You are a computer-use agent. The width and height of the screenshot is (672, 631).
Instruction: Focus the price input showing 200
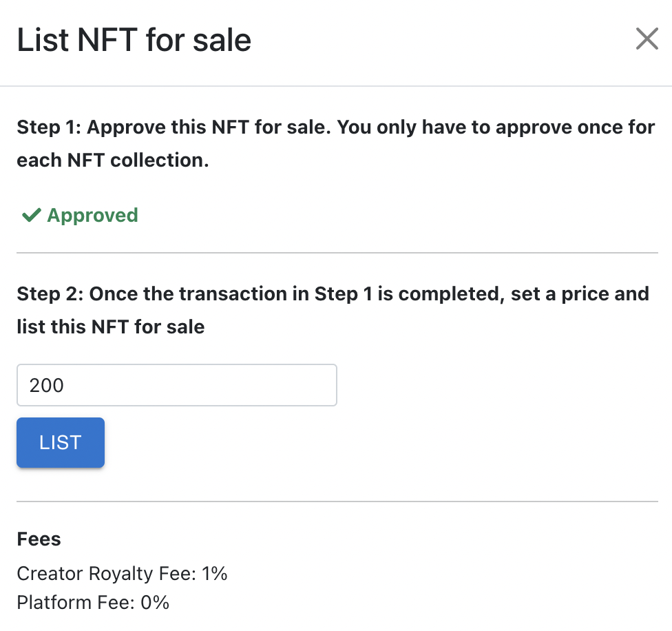(x=176, y=385)
